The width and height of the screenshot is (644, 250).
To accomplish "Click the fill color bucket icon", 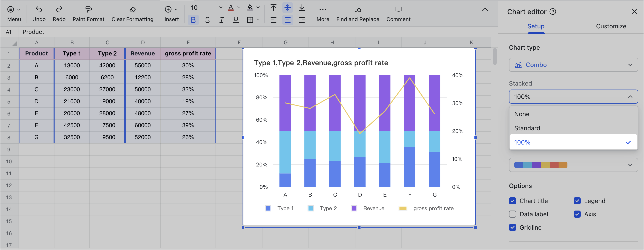I will pyautogui.click(x=250, y=8).
